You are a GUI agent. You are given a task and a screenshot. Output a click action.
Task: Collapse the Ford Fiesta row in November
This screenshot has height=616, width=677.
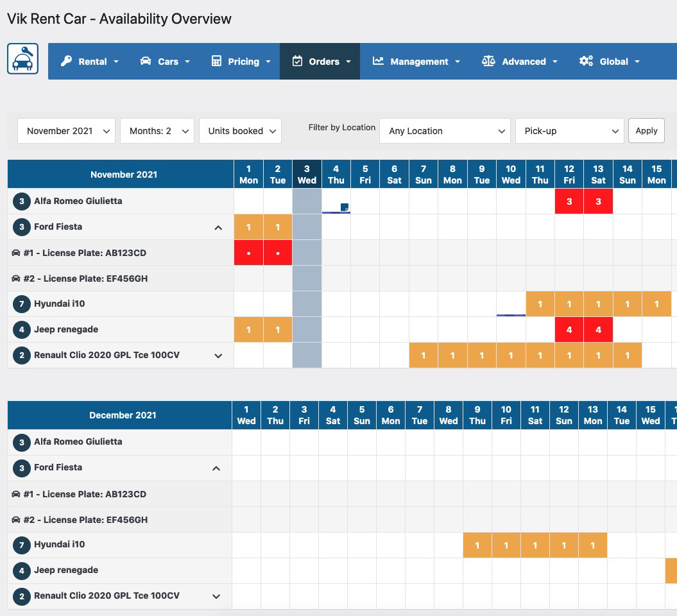(x=218, y=227)
